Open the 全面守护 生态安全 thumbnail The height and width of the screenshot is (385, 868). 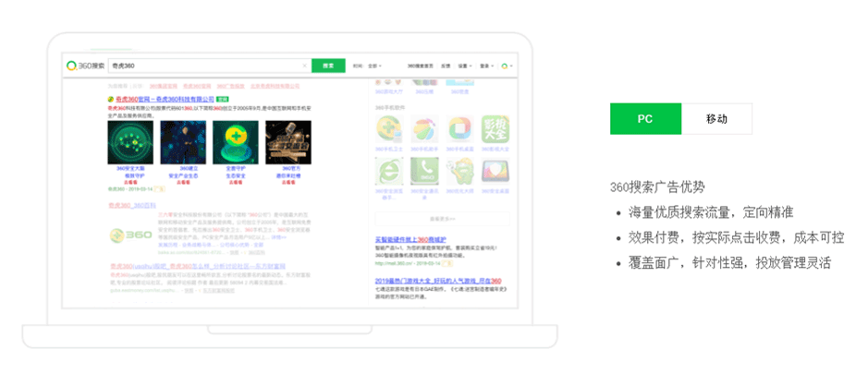coord(236,143)
